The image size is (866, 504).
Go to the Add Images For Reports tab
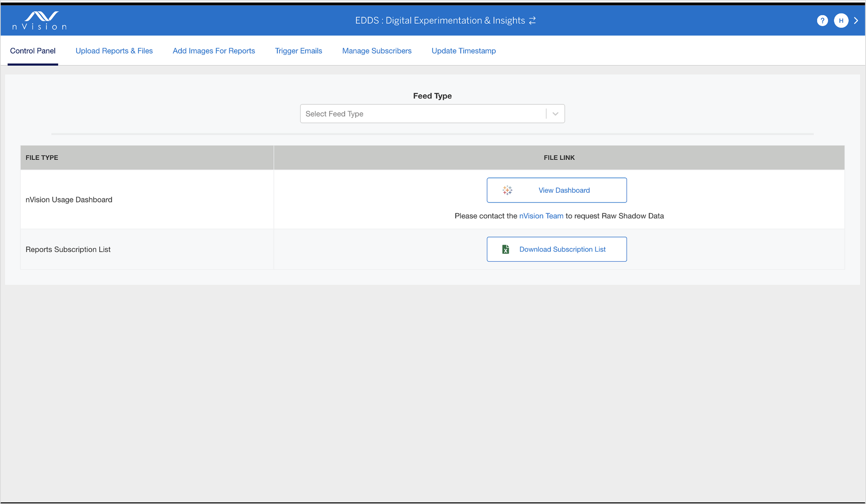click(214, 51)
